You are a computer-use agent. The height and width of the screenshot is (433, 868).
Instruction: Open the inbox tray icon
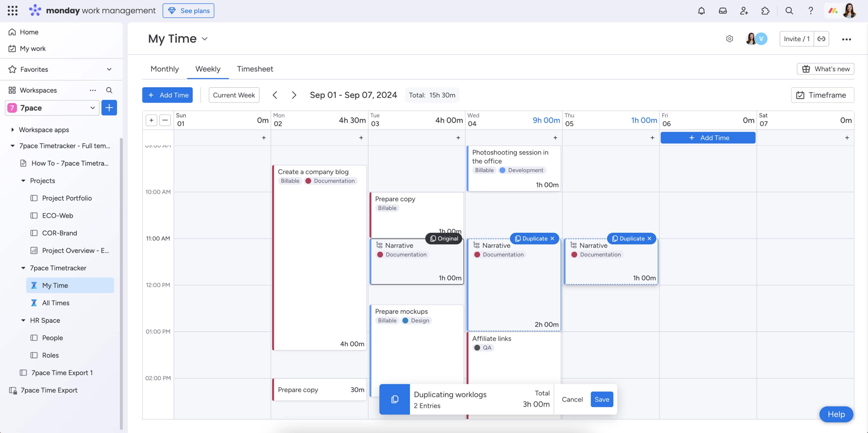[x=722, y=11]
